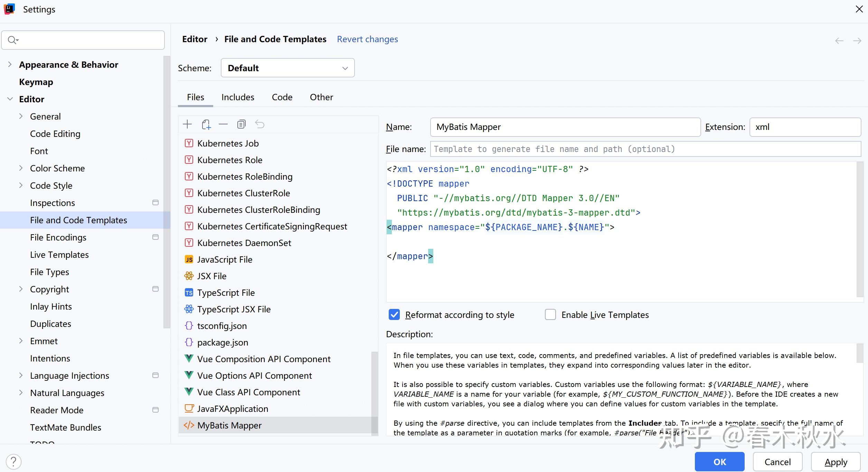Select the JavaScript File template icon
The height and width of the screenshot is (472, 868).
(x=189, y=259)
